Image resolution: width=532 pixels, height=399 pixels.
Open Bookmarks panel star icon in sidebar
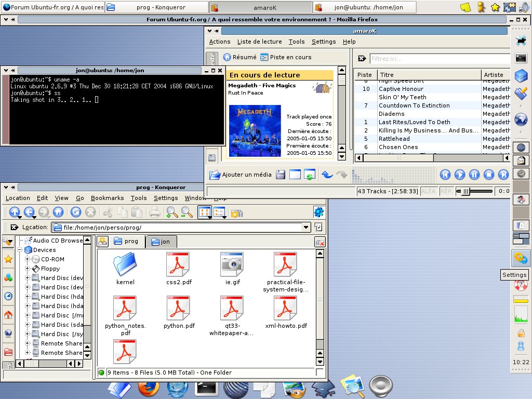tap(8, 259)
